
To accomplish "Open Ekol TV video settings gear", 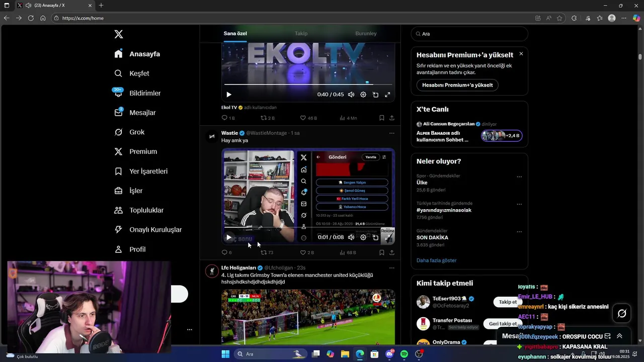I will tap(363, 95).
